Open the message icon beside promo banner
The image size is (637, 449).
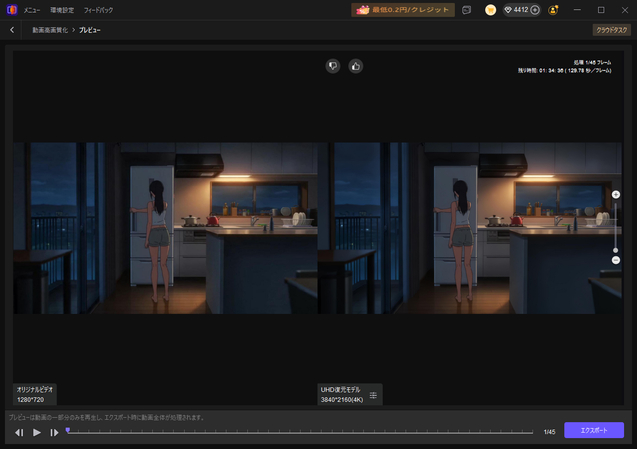(467, 10)
